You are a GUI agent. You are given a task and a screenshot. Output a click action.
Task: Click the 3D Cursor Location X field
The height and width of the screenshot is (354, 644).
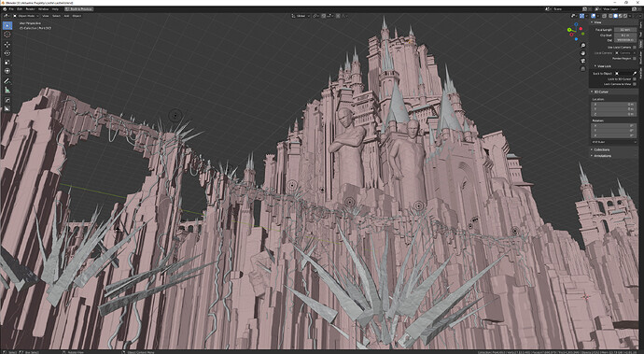point(613,105)
